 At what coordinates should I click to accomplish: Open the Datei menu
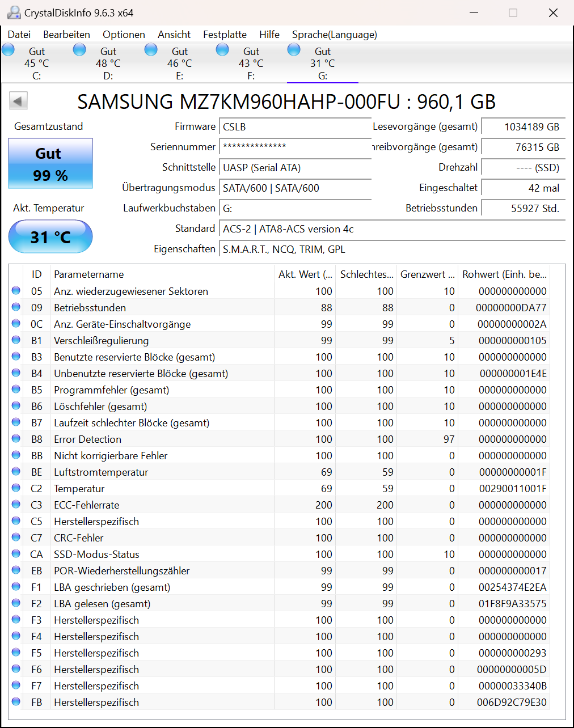[x=19, y=35]
